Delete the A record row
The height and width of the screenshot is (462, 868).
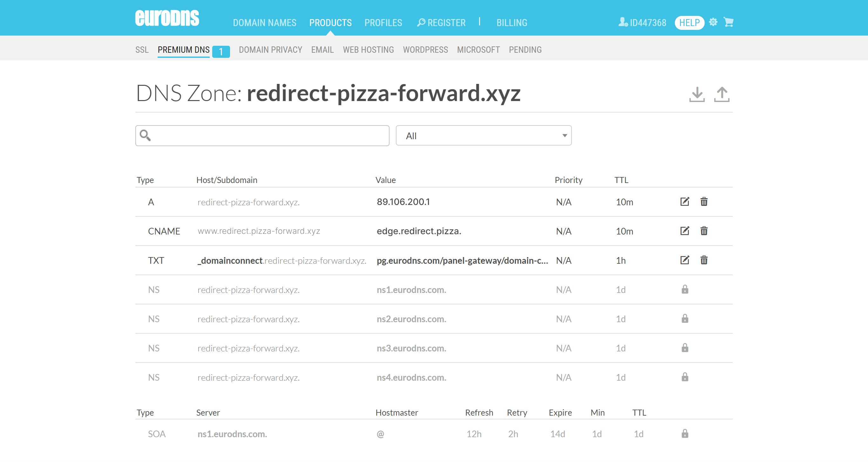(704, 201)
